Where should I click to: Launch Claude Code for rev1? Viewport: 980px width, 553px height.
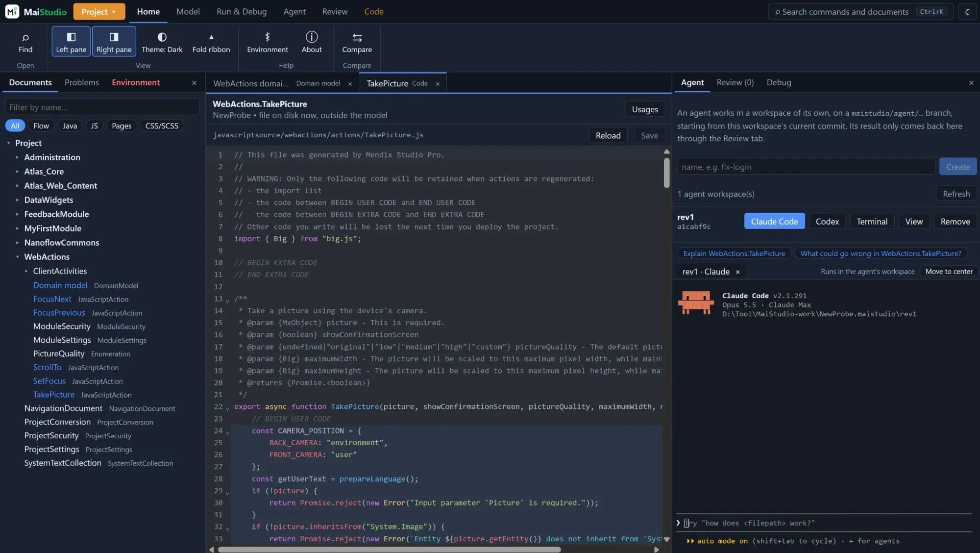pyautogui.click(x=774, y=222)
